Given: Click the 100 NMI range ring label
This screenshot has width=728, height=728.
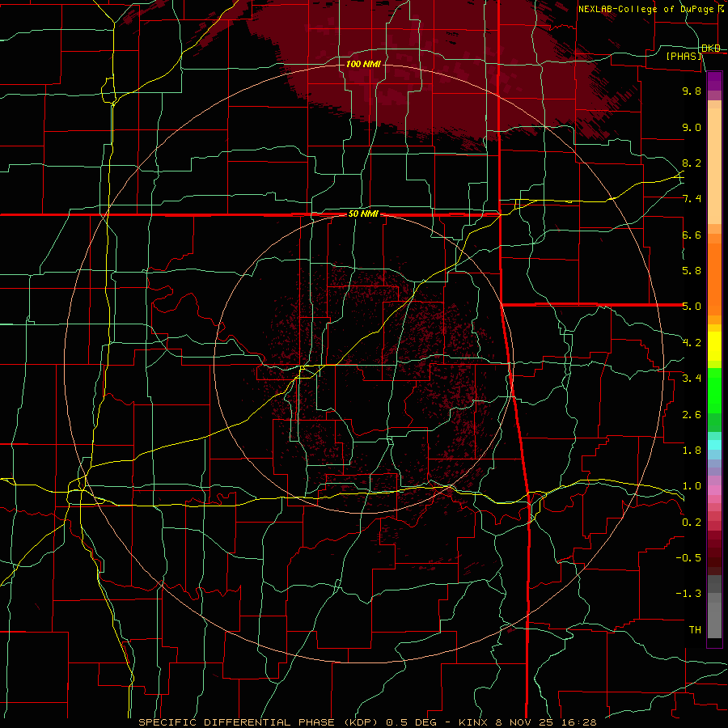Looking at the screenshot, I should (363, 64).
